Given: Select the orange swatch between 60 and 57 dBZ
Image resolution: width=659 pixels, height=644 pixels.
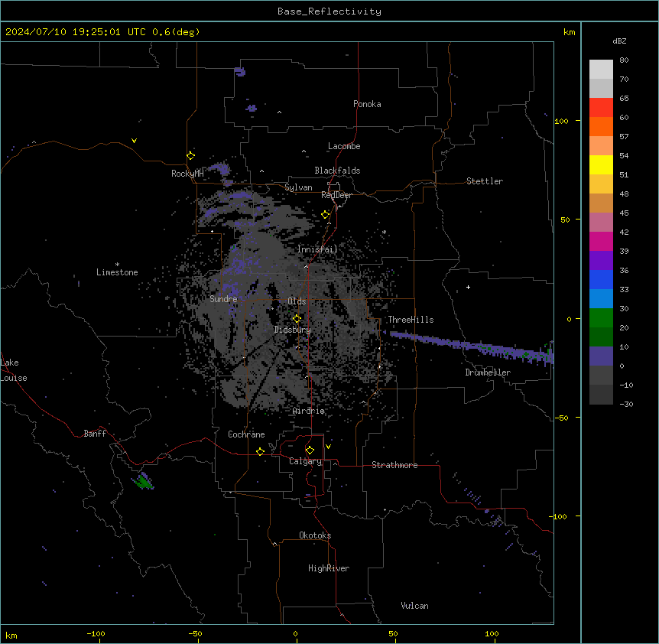Looking at the screenshot, I should tap(601, 126).
